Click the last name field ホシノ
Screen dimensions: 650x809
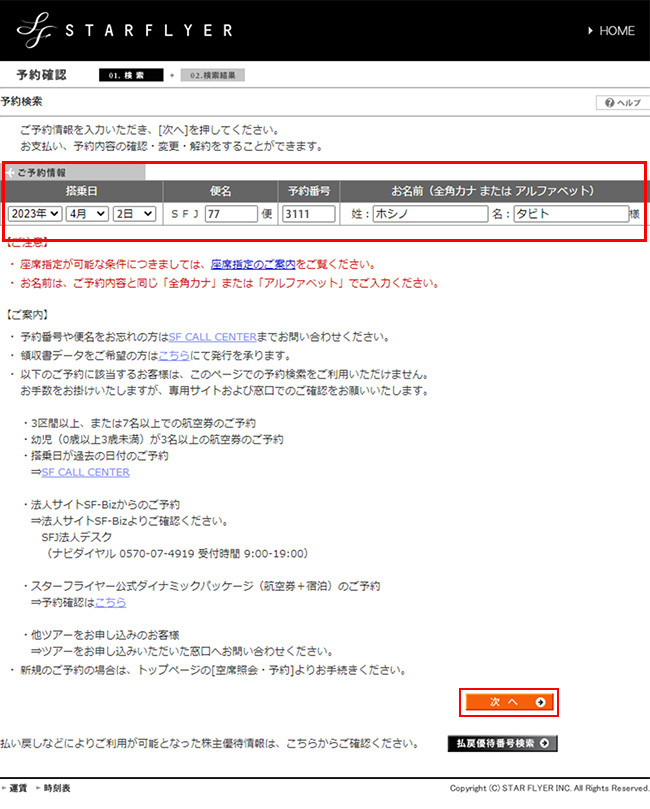[x=429, y=214]
